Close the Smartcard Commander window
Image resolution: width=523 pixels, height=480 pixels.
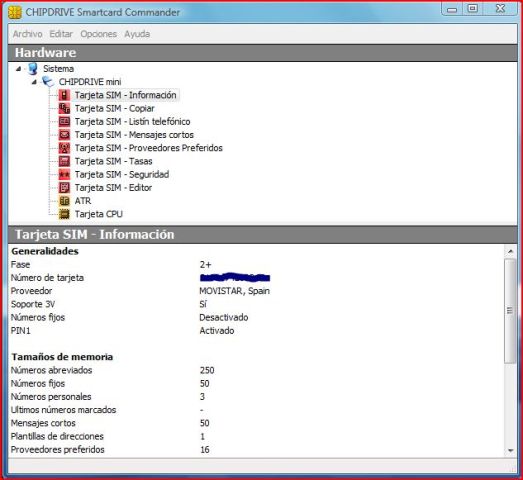(500, 9)
